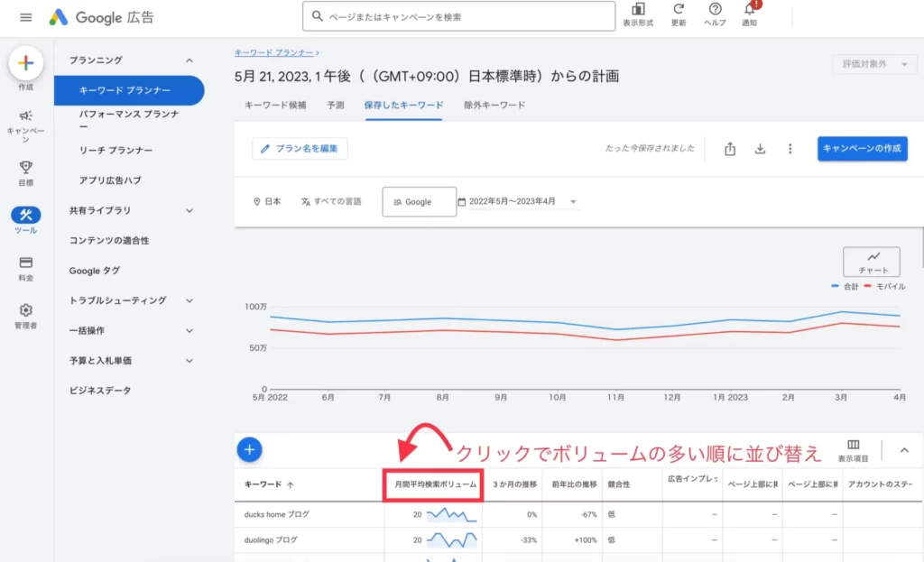Open コンテンツの適合性 in the sidebar
Screen dimensions: 924x562
[109, 240]
